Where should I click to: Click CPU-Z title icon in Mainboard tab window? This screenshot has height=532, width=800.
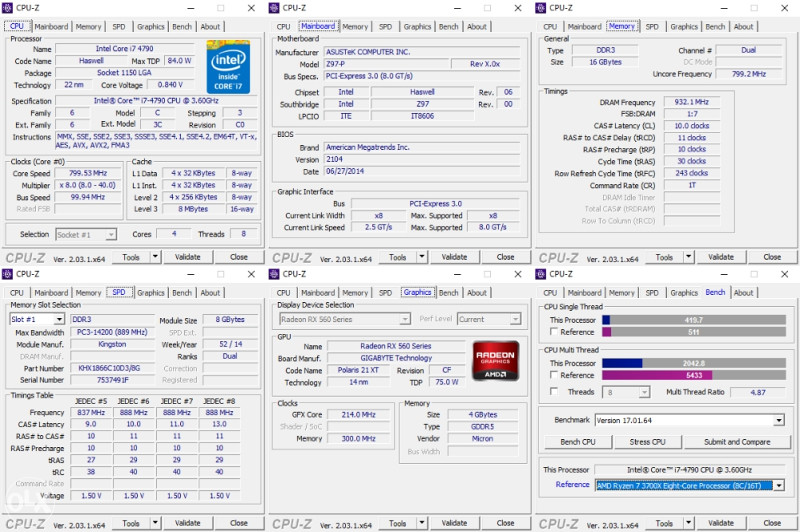pos(274,8)
